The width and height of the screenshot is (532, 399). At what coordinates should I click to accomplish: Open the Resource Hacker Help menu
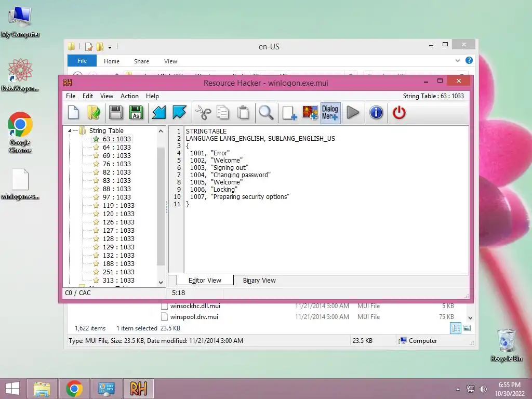152,96
